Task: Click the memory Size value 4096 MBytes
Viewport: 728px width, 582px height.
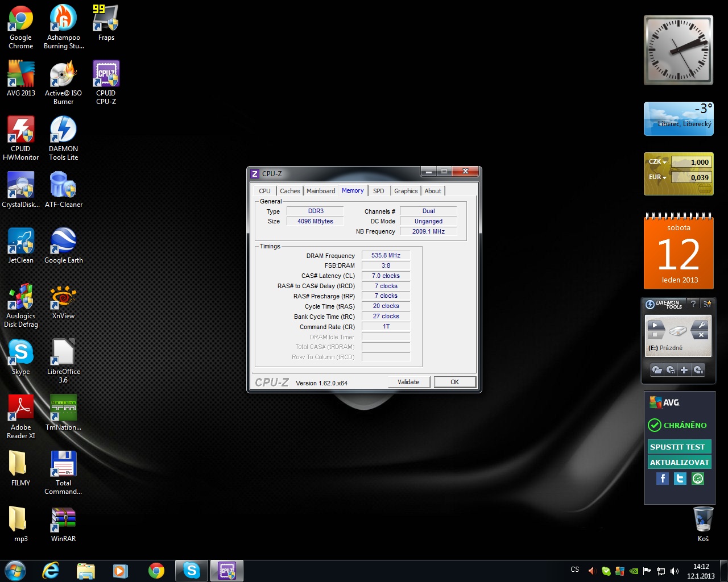Action: click(315, 221)
